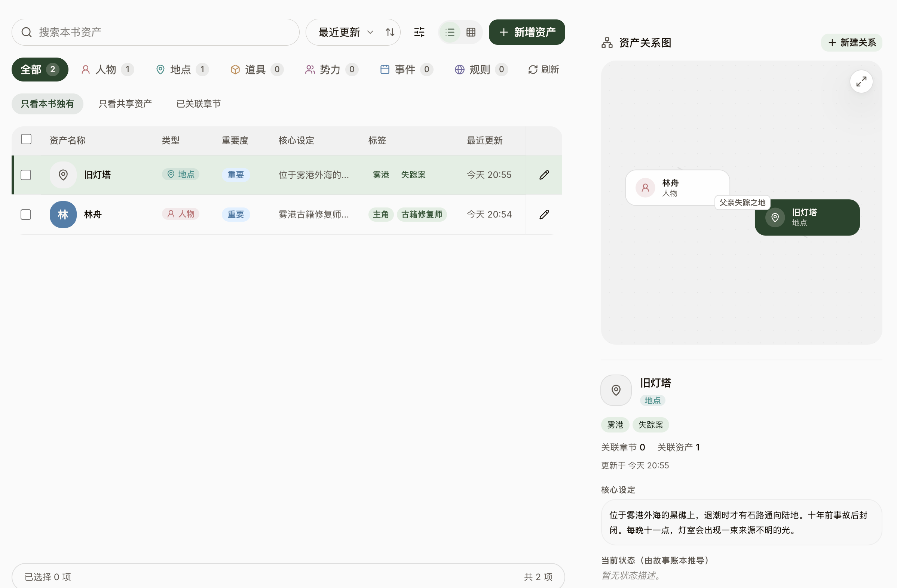Image resolution: width=897 pixels, height=588 pixels.
Task: Select the 人物 category tab
Action: (x=107, y=70)
